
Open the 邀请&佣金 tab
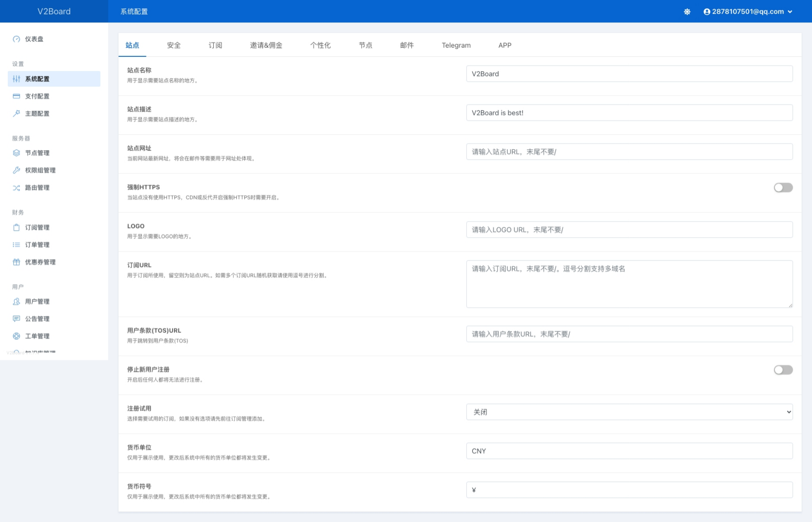tap(266, 45)
